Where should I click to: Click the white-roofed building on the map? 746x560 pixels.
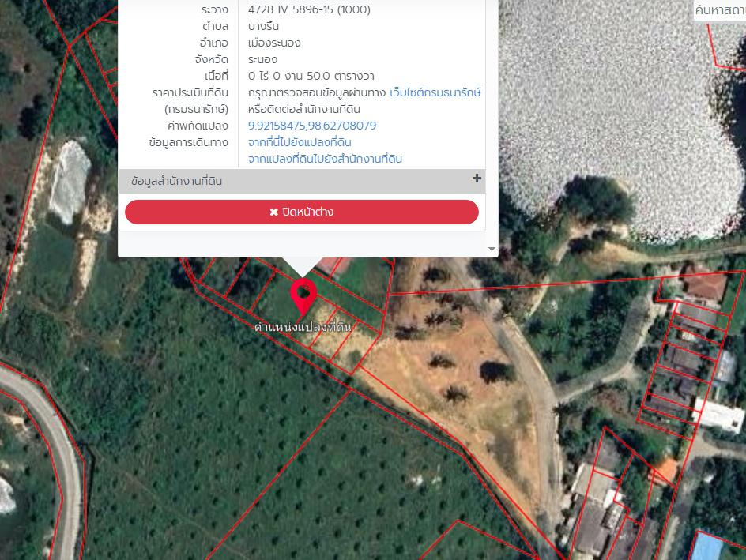718,415
